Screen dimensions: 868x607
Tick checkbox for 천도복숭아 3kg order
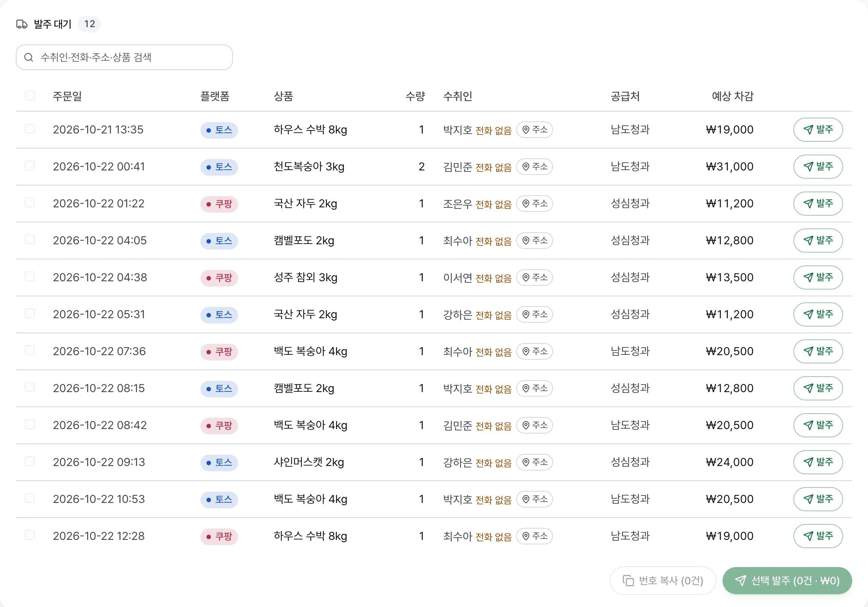[x=30, y=166]
